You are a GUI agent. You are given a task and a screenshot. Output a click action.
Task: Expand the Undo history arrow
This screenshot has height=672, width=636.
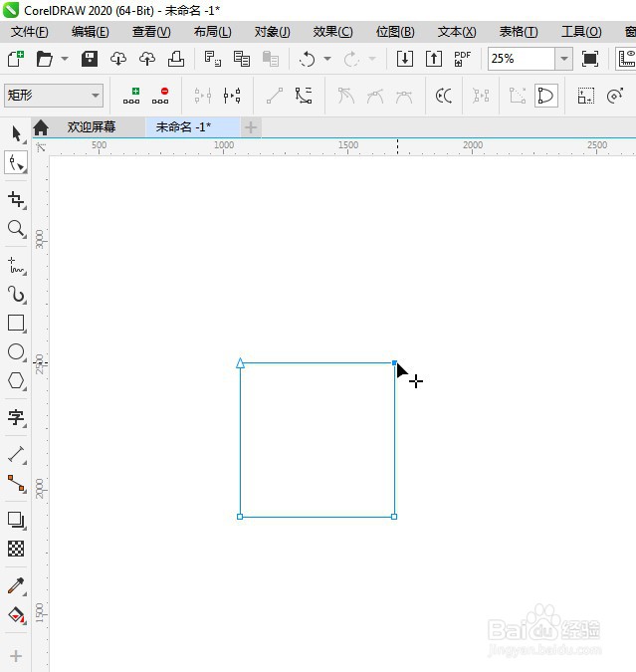(327, 59)
